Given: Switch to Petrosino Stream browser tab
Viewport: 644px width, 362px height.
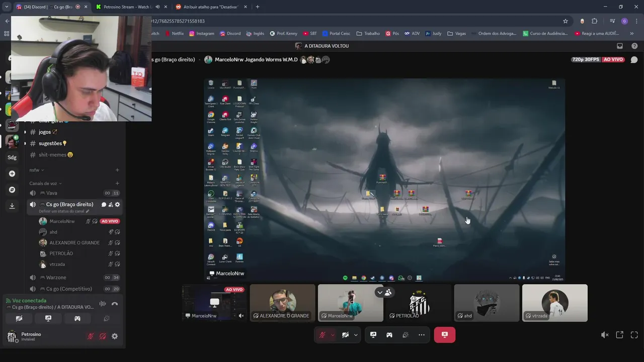Looking at the screenshot, I should (127, 7).
